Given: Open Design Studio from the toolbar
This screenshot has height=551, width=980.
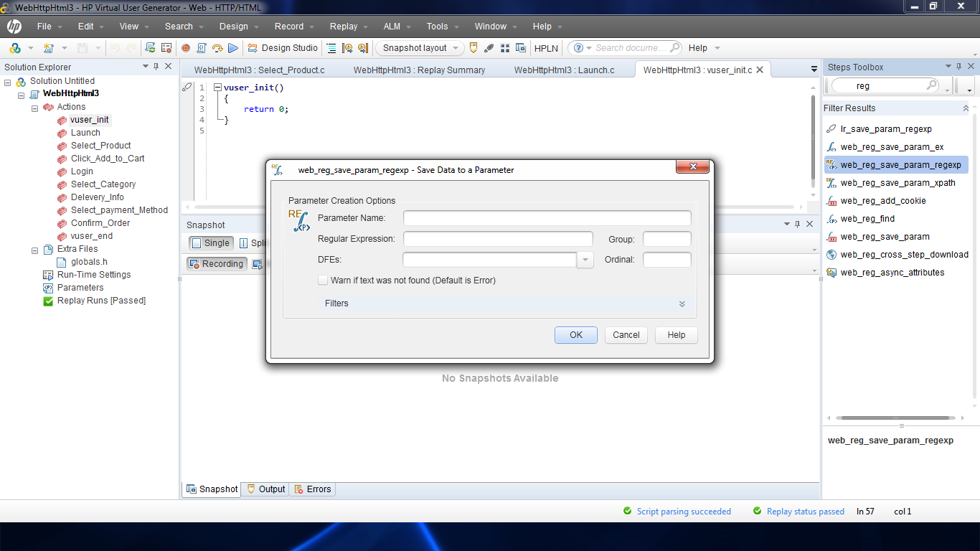Looking at the screenshot, I should click(x=283, y=48).
